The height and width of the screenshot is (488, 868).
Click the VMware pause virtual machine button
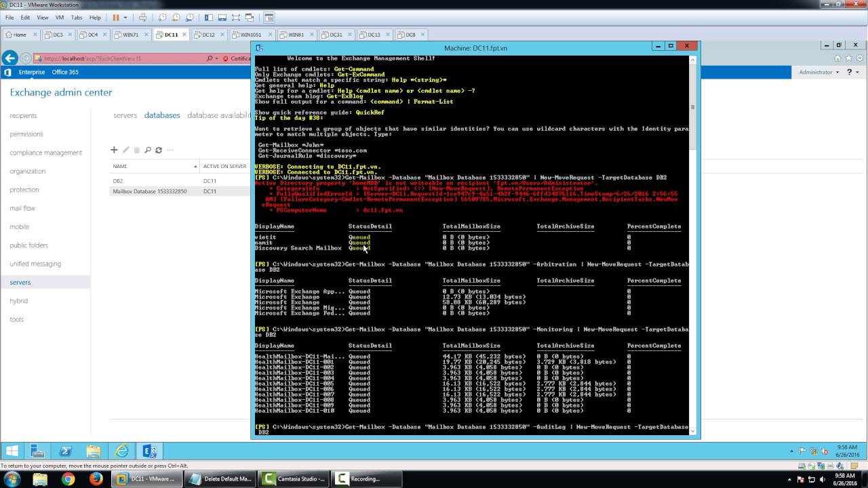pos(115,18)
